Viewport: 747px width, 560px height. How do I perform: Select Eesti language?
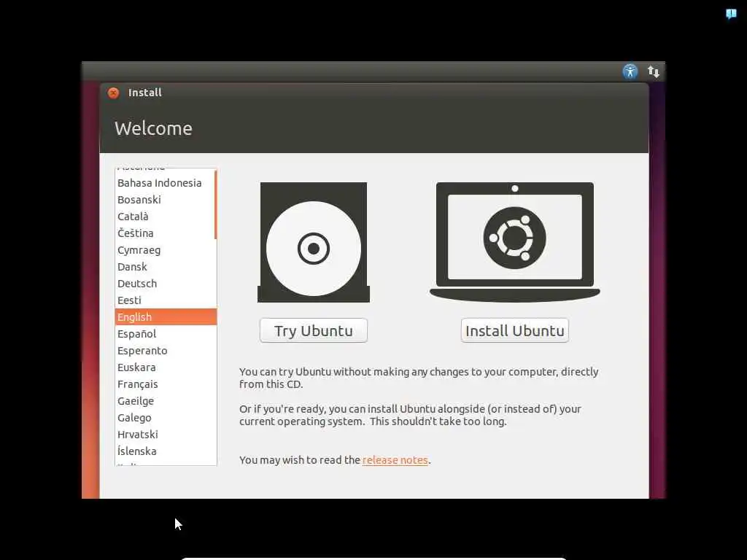pyautogui.click(x=166, y=300)
